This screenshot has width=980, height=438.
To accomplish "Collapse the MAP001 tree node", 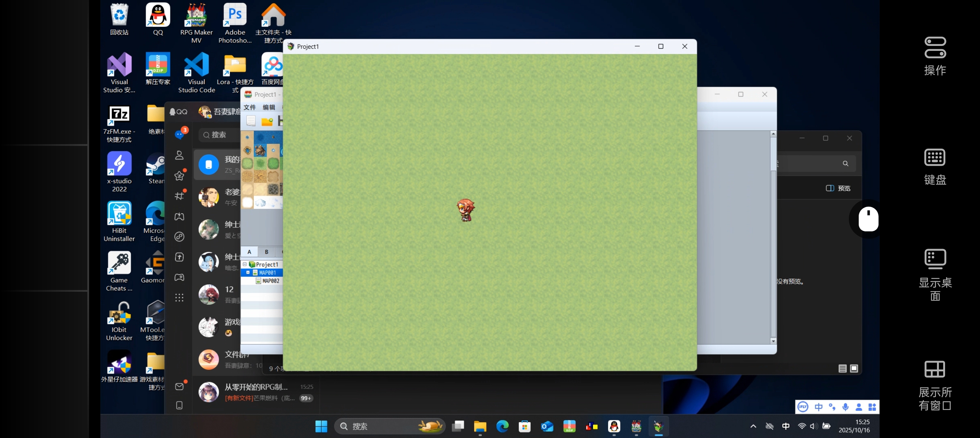I will 248,272.
